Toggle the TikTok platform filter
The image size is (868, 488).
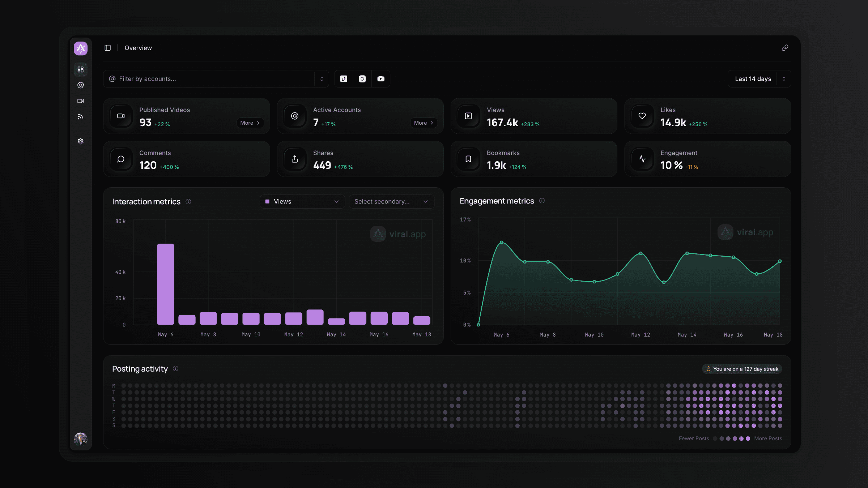[344, 79]
